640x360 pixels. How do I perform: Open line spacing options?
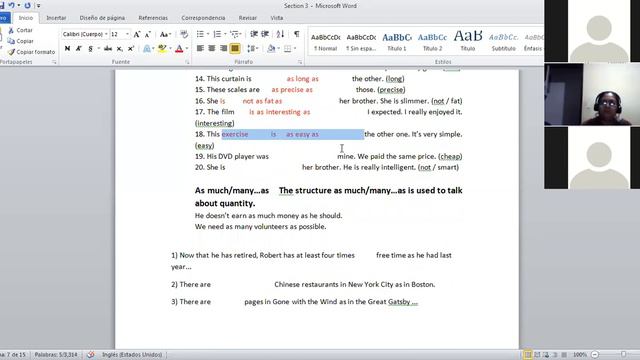coord(252,49)
